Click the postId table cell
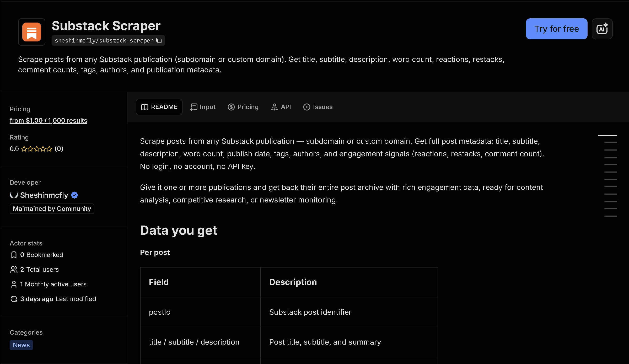 click(201, 312)
